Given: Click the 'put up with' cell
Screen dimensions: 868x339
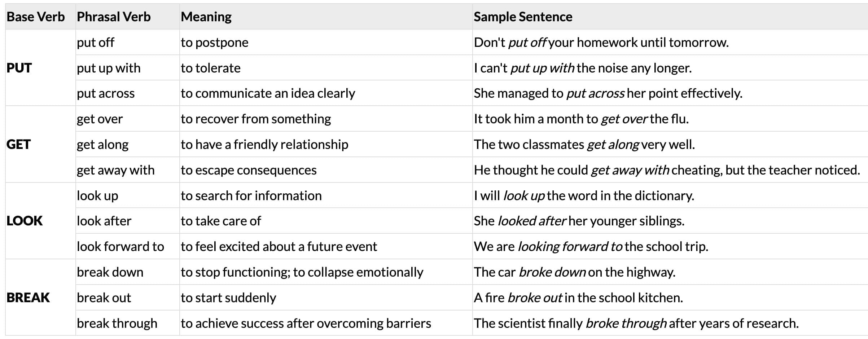Looking at the screenshot, I should (x=109, y=68).
